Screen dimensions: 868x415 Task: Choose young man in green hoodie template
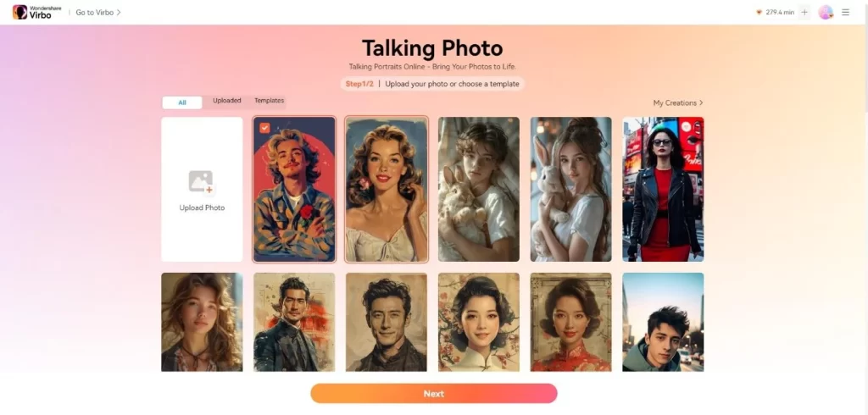[663, 322]
